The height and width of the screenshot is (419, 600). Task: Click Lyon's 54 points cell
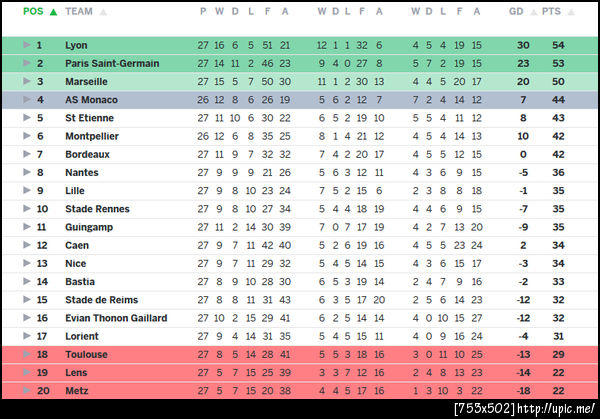(x=558, y=45)
